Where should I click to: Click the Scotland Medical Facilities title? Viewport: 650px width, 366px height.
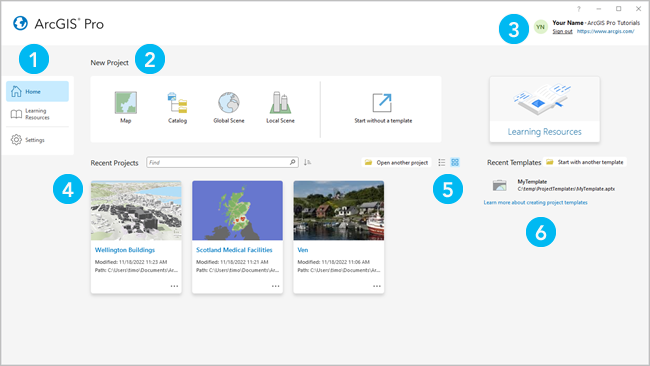pos(234,250)
